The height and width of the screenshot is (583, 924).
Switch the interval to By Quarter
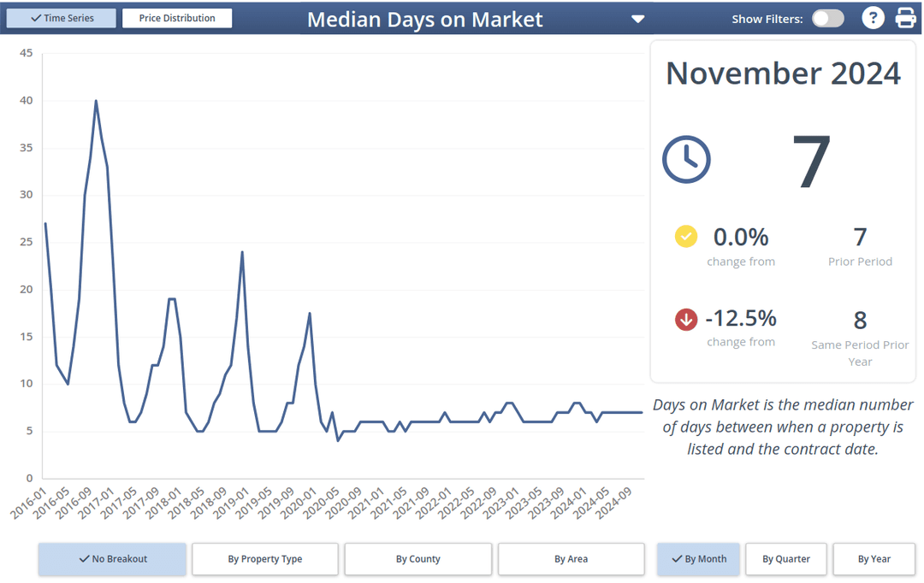[x=786, y=559]
